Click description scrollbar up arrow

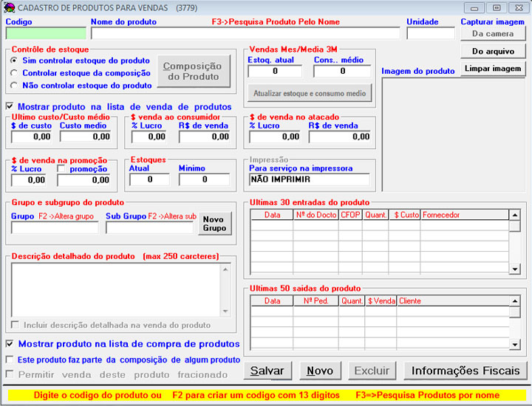(225, 269)
